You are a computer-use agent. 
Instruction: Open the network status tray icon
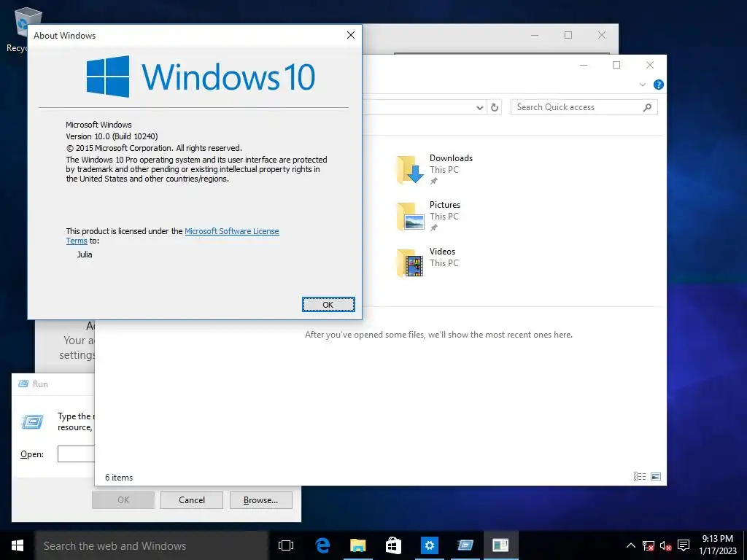coord(648,545)
